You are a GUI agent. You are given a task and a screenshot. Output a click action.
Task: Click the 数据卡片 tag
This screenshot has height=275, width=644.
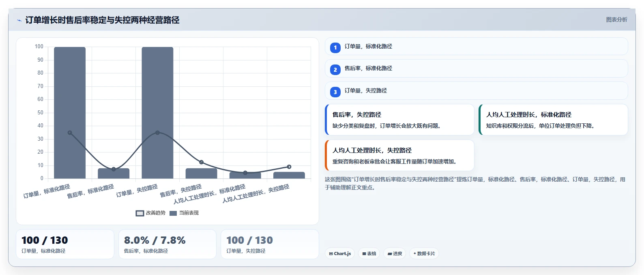click(424, 254)
